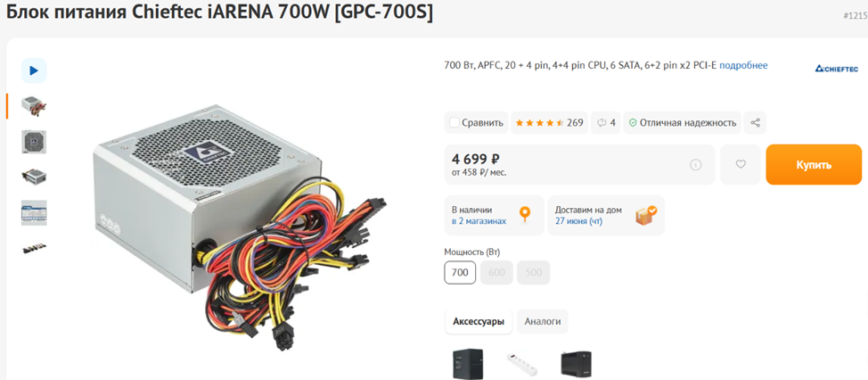
Task: Open the Отличная надежность badge
Action: (683, 122)
